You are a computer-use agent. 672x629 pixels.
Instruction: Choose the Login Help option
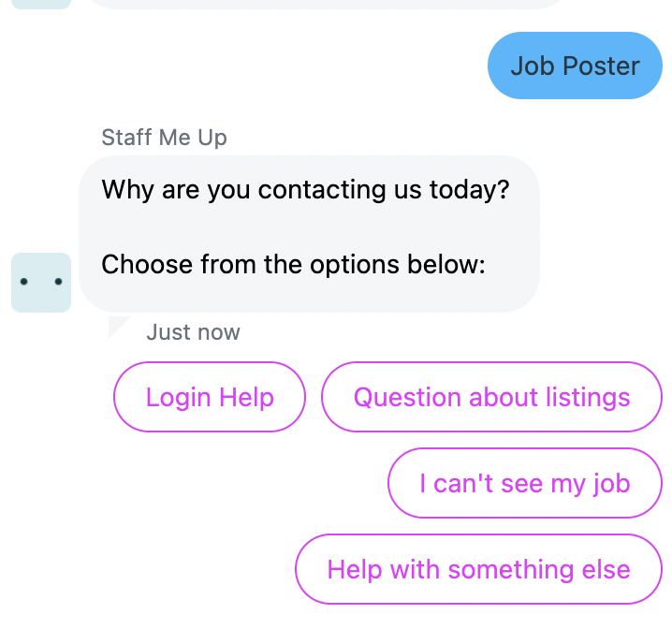tap(210, 397)
